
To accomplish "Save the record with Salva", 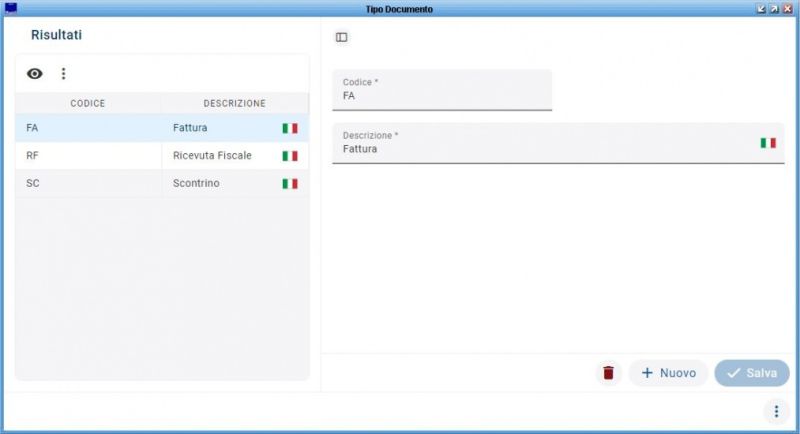I will coord(752,373).
